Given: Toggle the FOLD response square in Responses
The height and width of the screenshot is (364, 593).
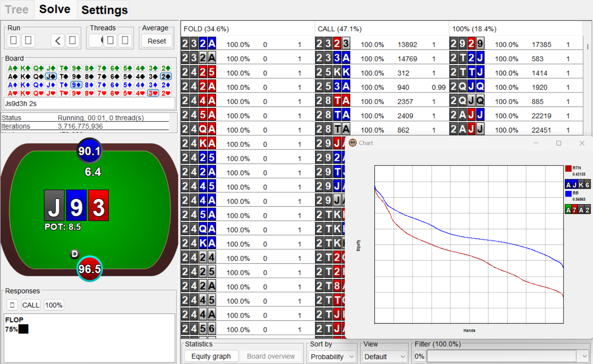Looking at the screenshot, I should click(x=12, y=305).
